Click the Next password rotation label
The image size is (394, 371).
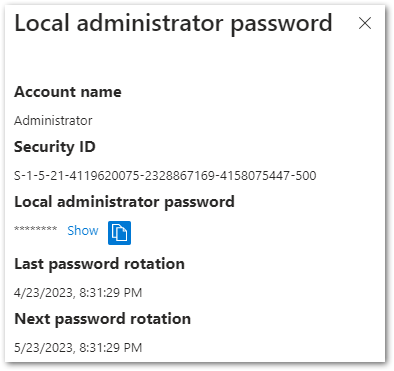[102, 319]
